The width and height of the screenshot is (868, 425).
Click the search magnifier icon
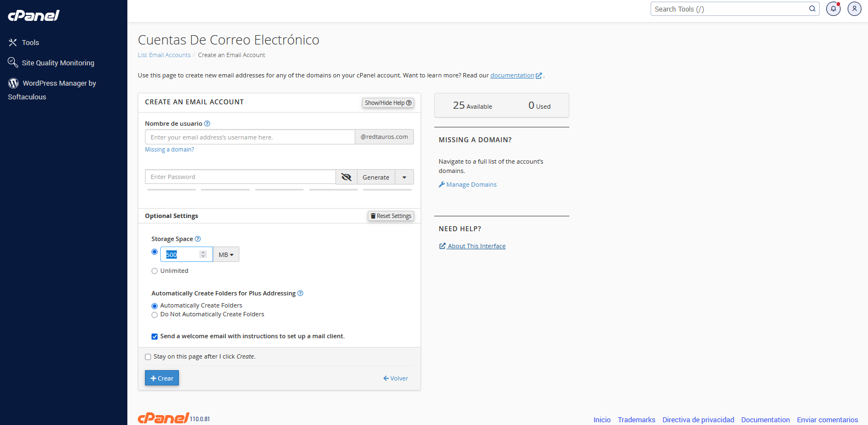pos(812,9)
